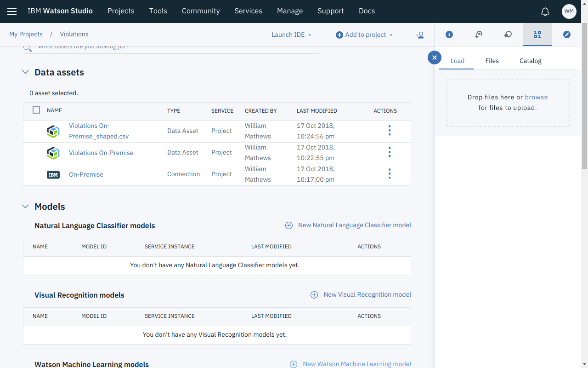Click New Watson Machine Learning model link
The image size is (588, 368).
pyautogui.click(x=357, y=364)
